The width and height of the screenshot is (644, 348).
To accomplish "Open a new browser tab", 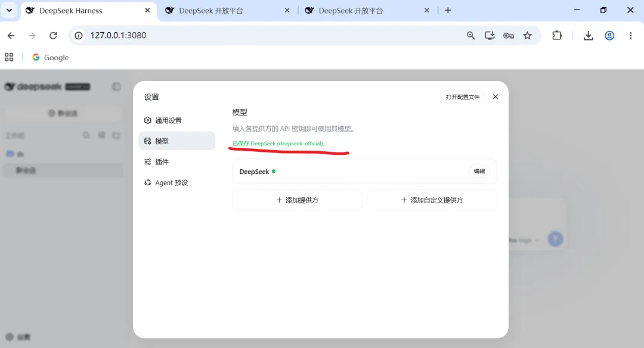I will (x=448, y=10).
